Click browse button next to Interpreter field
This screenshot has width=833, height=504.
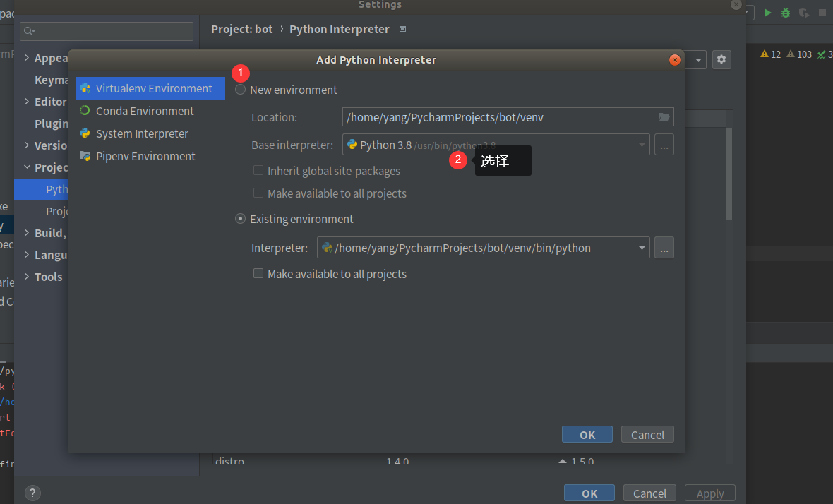coord(664,248)
